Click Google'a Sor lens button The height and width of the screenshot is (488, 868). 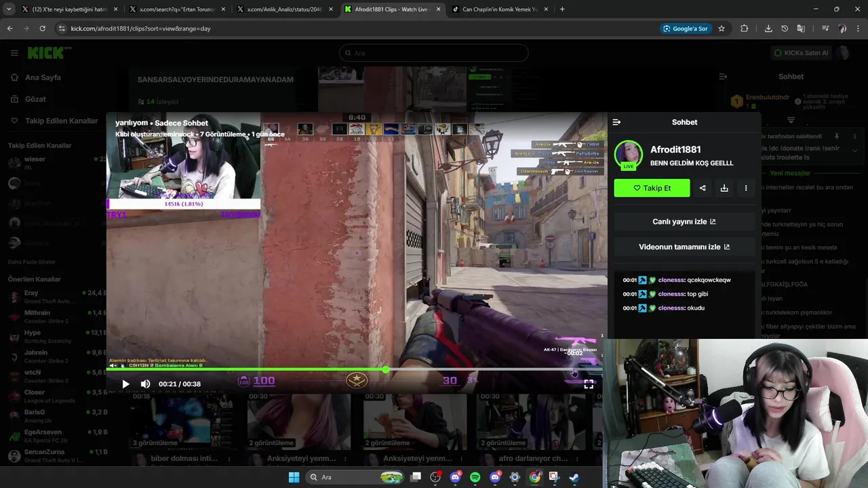[x=685, y=28]
